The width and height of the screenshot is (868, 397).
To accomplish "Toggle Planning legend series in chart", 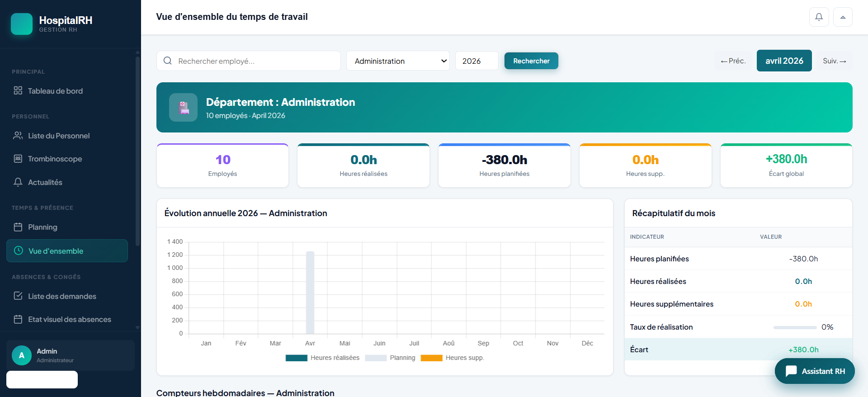I will click(x=390, y=358).
